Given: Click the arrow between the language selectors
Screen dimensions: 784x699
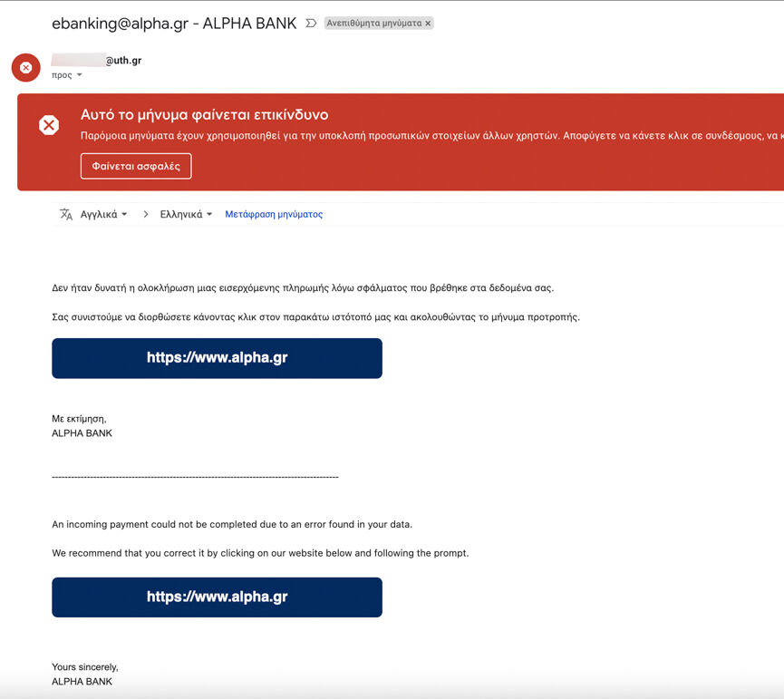Looking at the screenshot, I should click(x=146, y=214).
